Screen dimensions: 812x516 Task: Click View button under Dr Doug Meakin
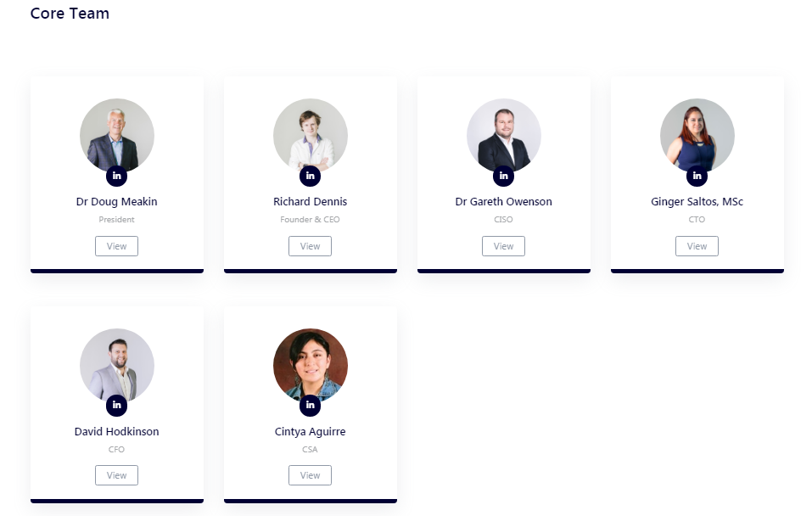point(116,246)
